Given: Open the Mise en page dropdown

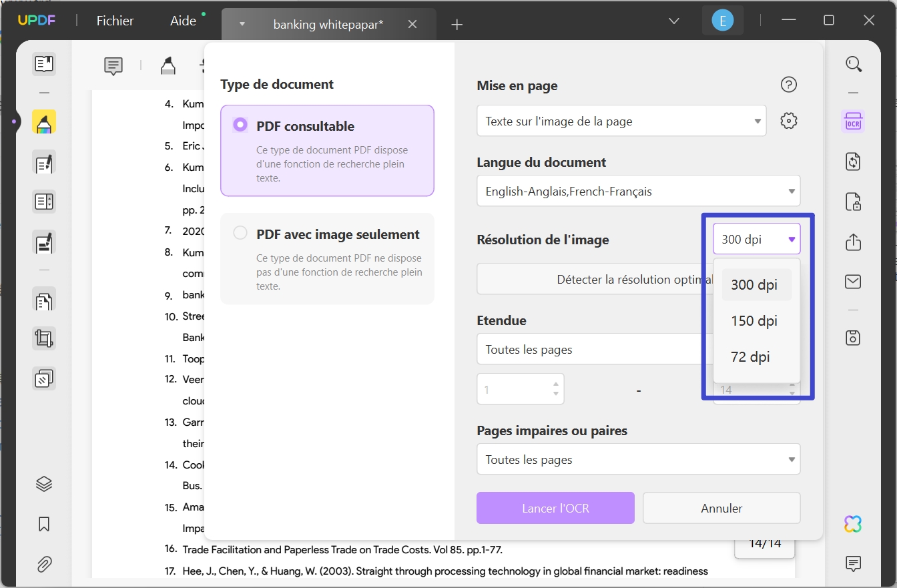Looking at the screenshot, I should (621, 121).
